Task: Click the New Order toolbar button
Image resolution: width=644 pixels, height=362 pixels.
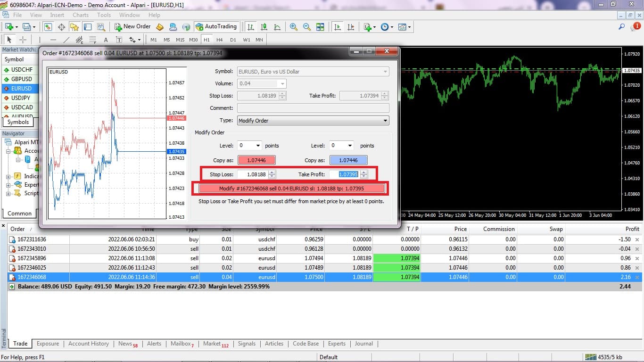Action: pyautogui.click(x=132, y=27)
